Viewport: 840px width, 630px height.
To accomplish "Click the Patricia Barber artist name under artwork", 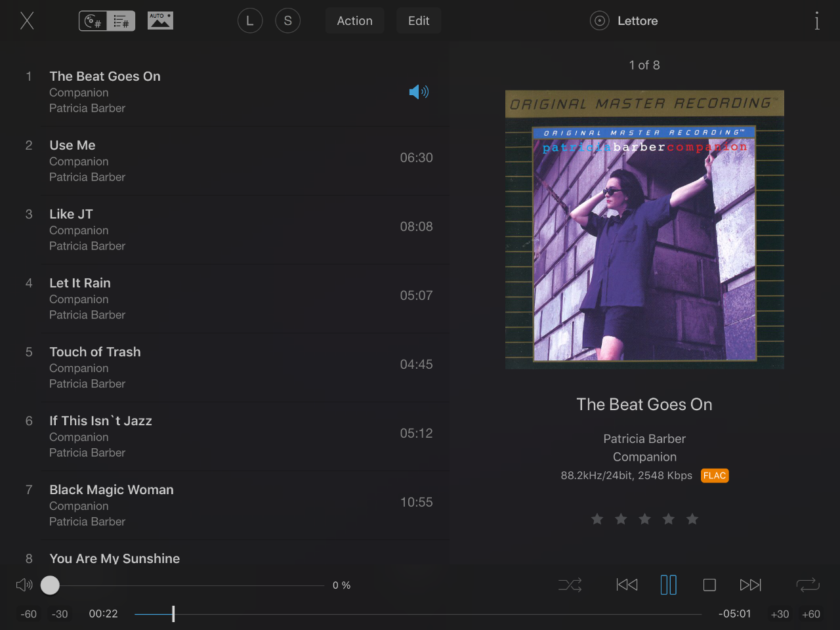I will point(644,438).
